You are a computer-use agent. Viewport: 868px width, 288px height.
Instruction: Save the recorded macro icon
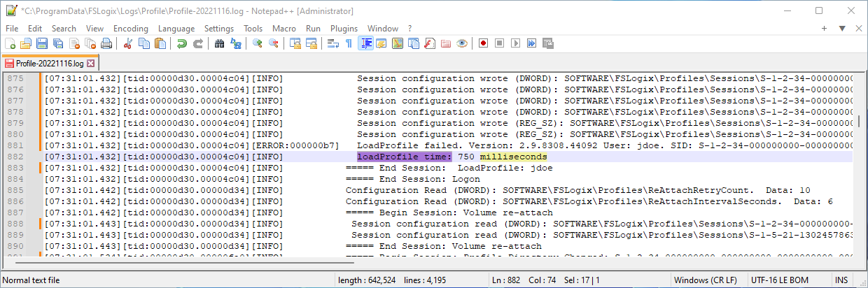[547, 43]
